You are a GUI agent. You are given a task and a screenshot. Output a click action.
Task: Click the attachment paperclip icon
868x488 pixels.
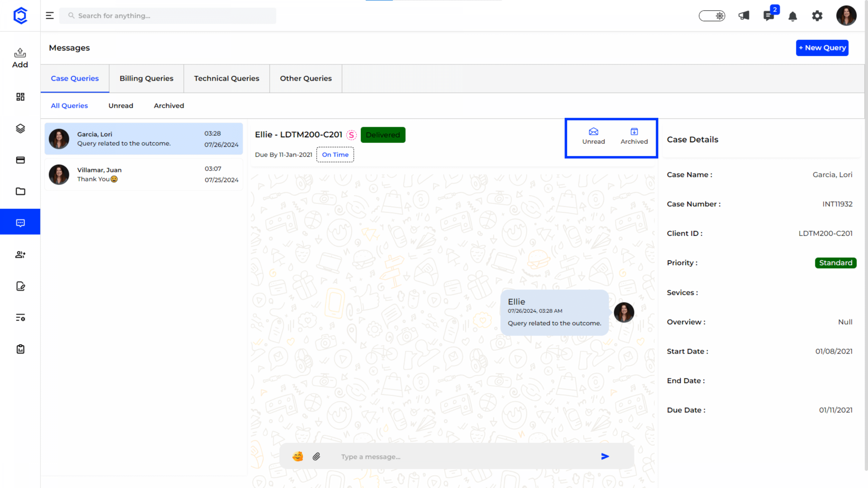(316, 456)
